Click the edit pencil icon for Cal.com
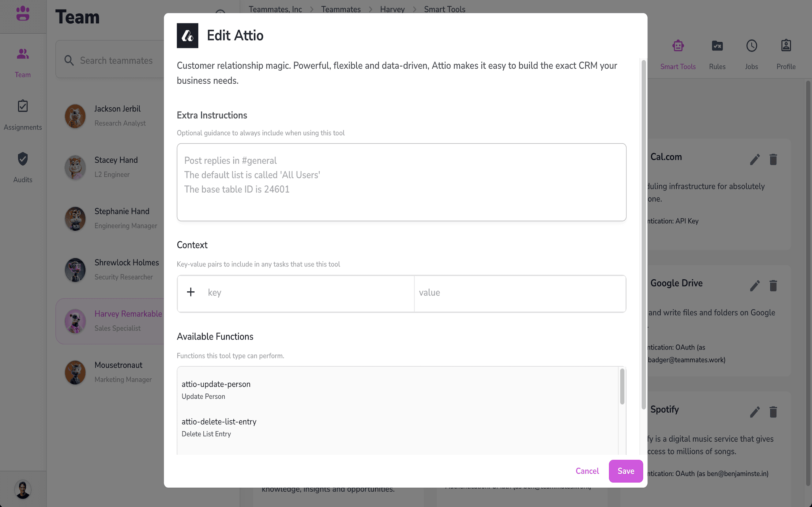Screen dimensions: 812x507 pos(755,159)
